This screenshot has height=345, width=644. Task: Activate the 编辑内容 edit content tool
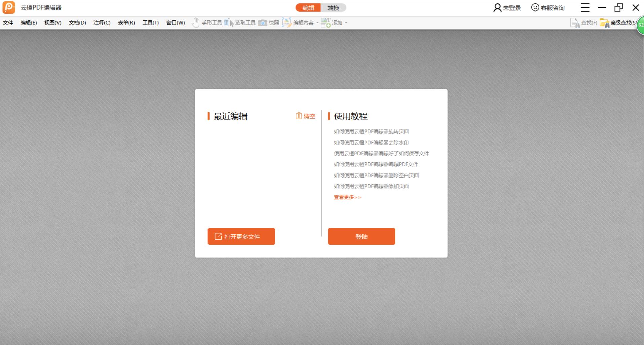click(x=298, y=23)
